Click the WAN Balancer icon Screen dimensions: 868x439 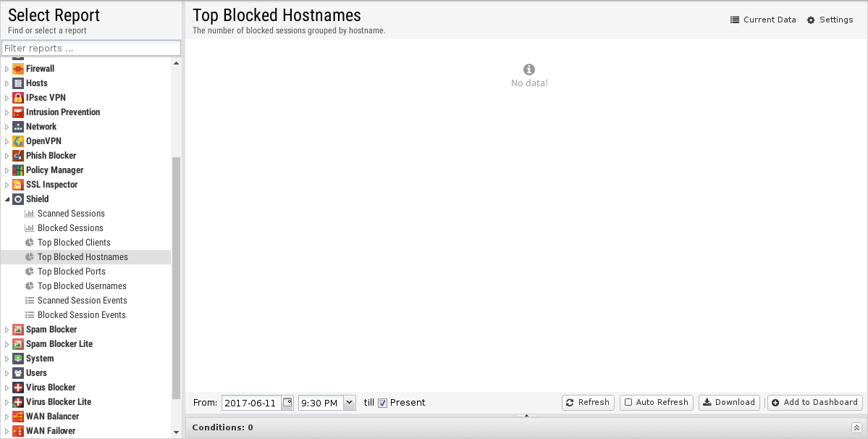click(17, 417)
